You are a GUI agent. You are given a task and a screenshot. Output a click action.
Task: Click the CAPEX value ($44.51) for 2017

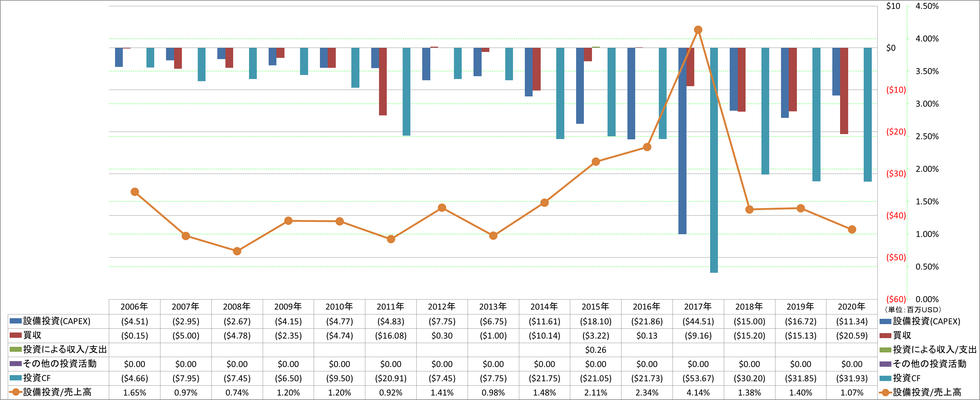point(698,321)
